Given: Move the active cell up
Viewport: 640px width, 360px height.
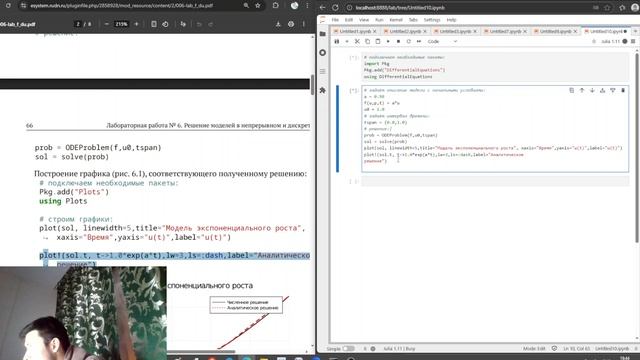Looking at the screenshot, I should (582, 90).
